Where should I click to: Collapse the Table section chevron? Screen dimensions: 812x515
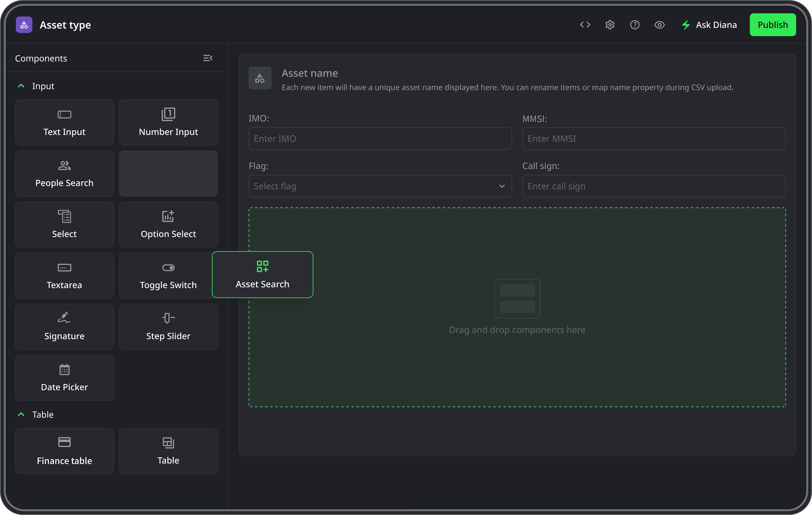[21, 414]
